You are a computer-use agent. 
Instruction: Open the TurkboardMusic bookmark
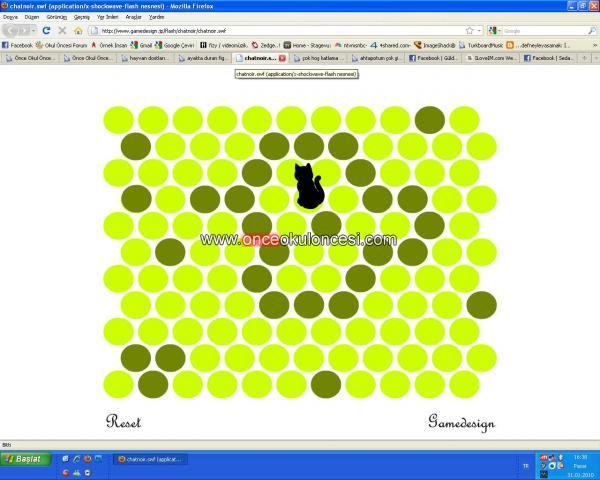pyautogui.click(x=481, y=45)
